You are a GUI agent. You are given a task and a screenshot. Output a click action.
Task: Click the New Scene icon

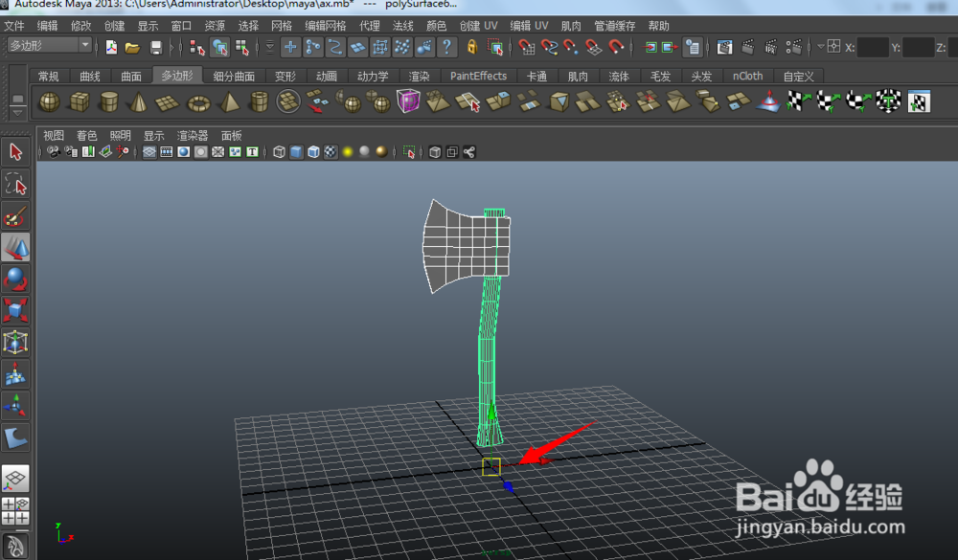click(x=111, y=47)
